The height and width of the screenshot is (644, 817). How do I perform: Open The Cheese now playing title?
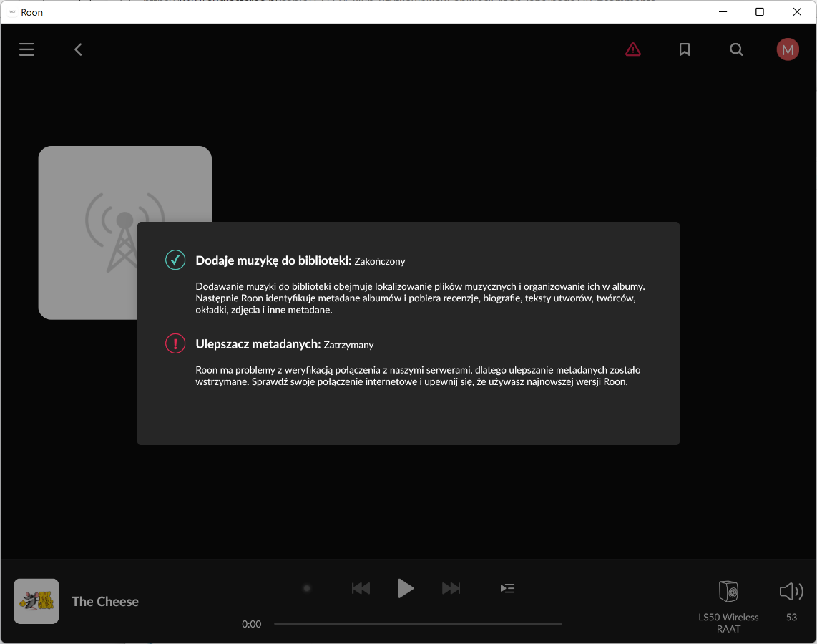pos(105,601)
